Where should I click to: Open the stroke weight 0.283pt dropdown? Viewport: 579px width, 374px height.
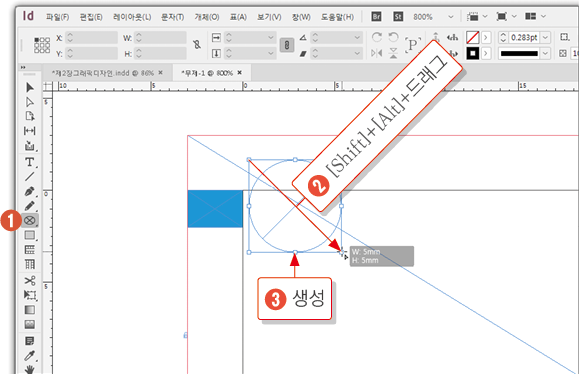545,37
